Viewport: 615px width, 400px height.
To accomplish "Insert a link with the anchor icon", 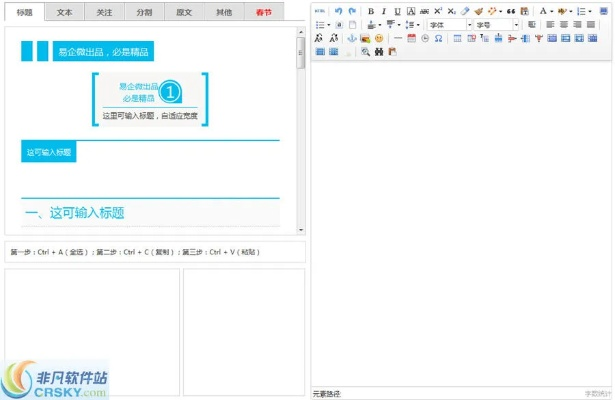I will [351, 38].
